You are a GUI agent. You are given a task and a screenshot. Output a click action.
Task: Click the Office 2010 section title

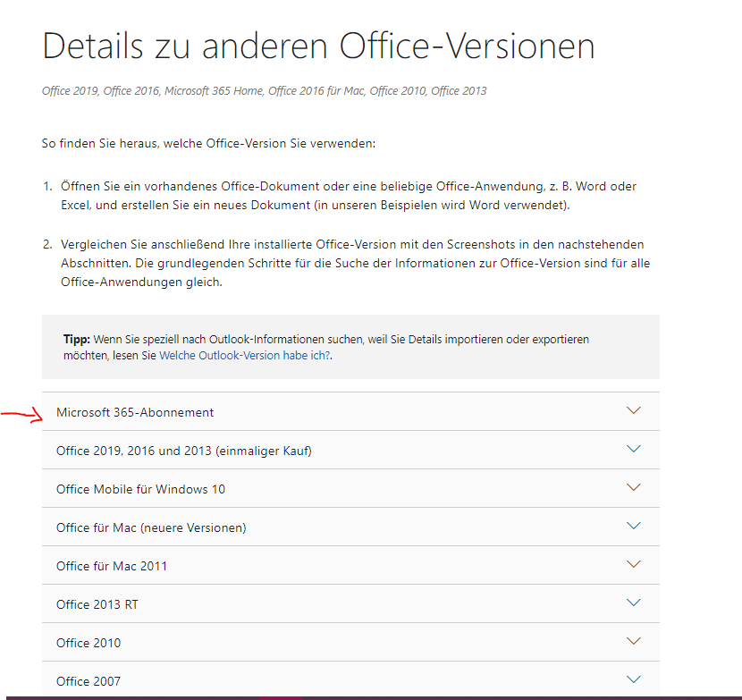pos(89,643)
